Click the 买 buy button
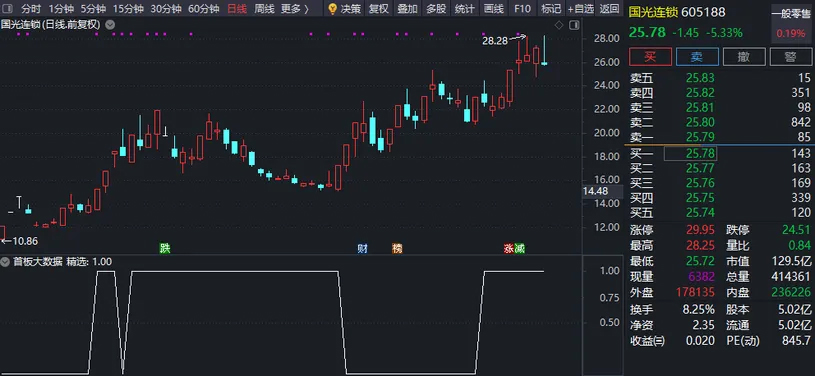Screen dimensions: 815x376 pos(650,57)
